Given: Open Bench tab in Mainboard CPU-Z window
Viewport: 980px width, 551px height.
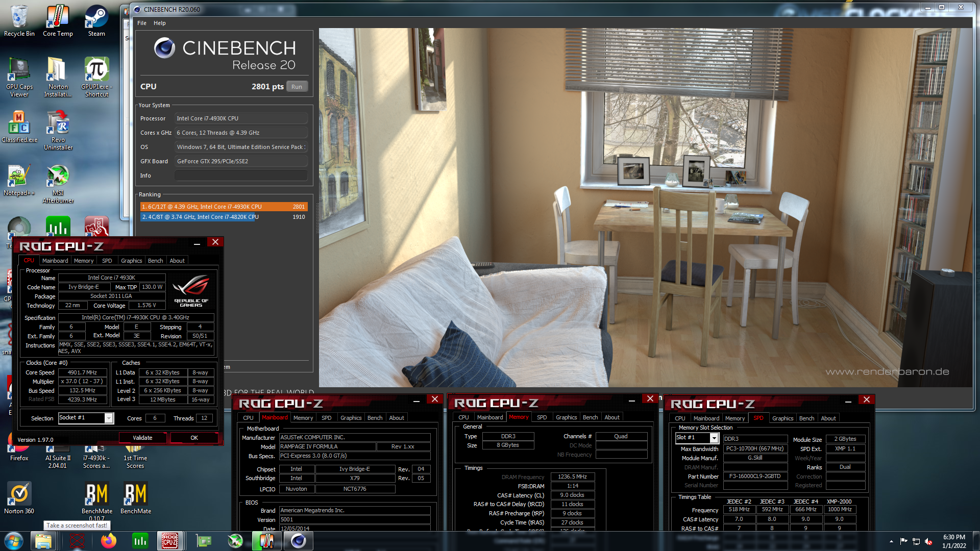Looking at the screenshot, I should click(x=375, y=418).
